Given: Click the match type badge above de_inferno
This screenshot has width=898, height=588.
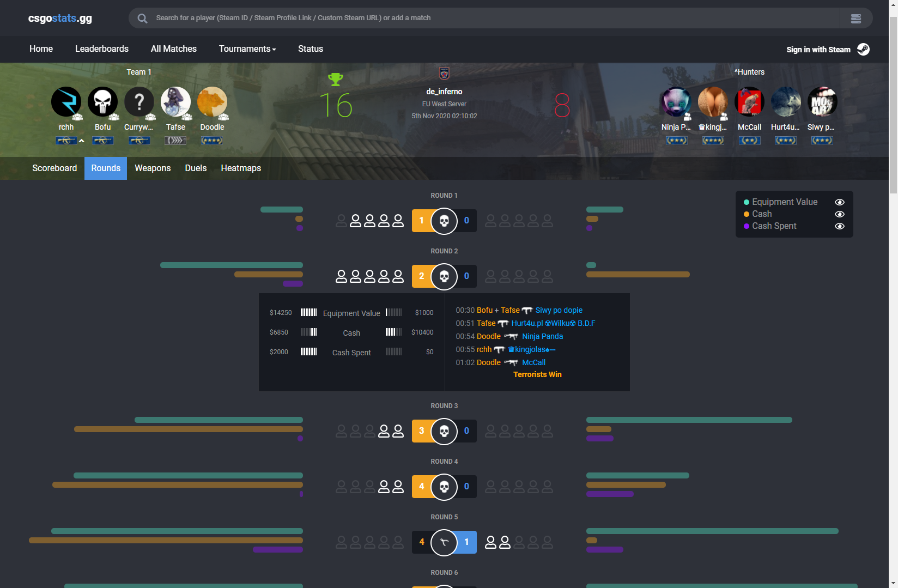Looking at the screenshot, I should [444, 73].
